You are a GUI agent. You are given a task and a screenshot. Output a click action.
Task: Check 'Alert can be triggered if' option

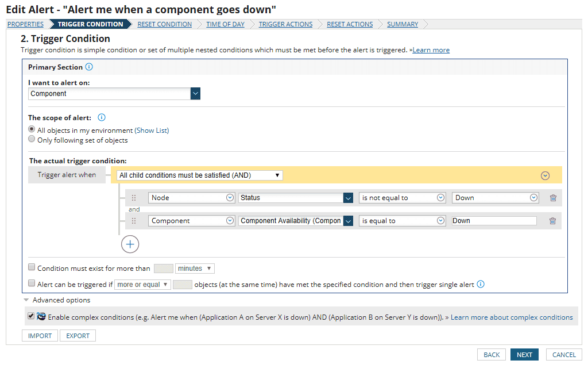32,282
